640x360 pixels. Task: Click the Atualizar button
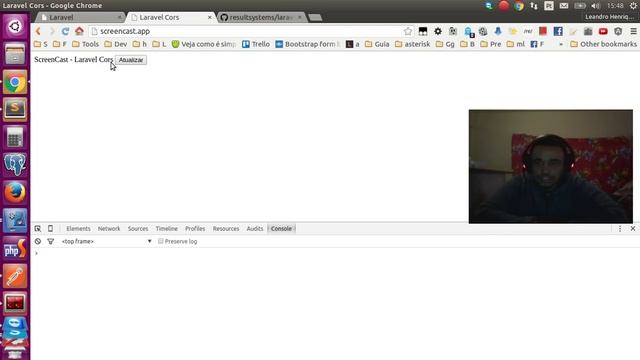(131, 60)
